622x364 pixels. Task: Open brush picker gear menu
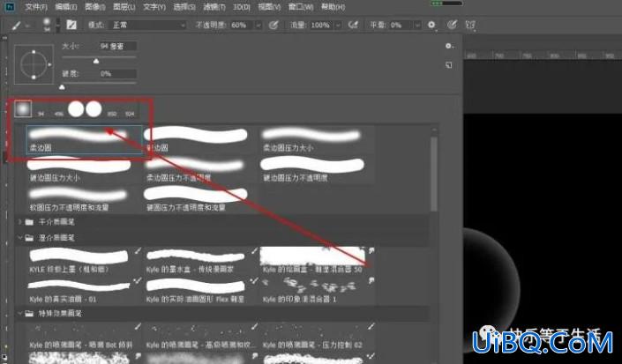coord(449,46)
